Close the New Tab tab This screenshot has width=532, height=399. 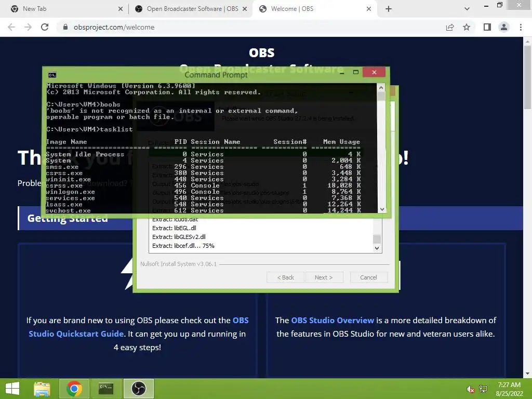121,9
